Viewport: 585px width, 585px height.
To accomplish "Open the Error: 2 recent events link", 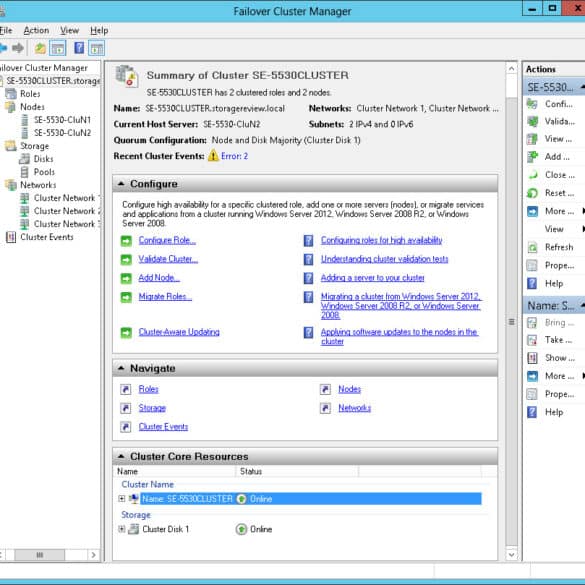I will (234, 156).
